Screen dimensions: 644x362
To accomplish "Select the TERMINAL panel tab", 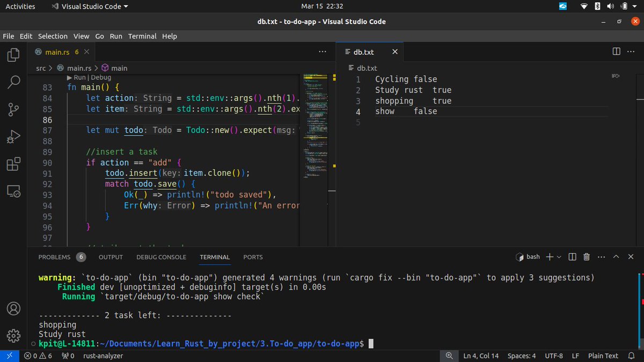I will (x=215, y=257).
